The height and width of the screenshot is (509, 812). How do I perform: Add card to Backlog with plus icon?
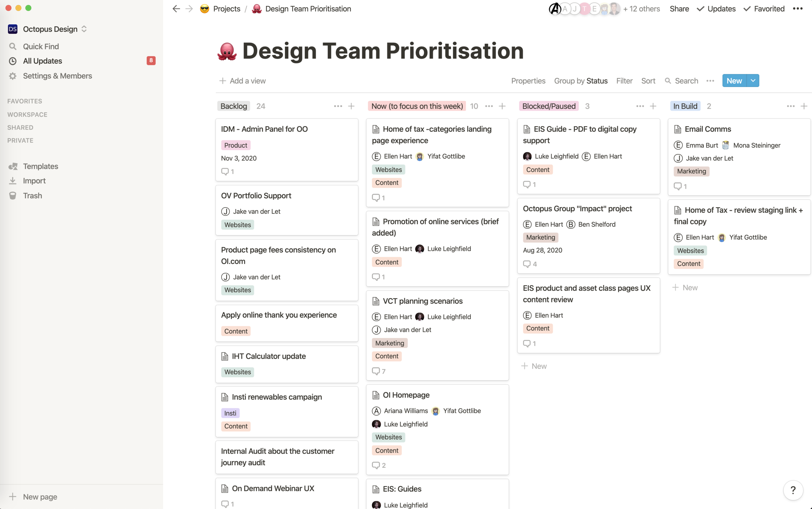(351, 106)
